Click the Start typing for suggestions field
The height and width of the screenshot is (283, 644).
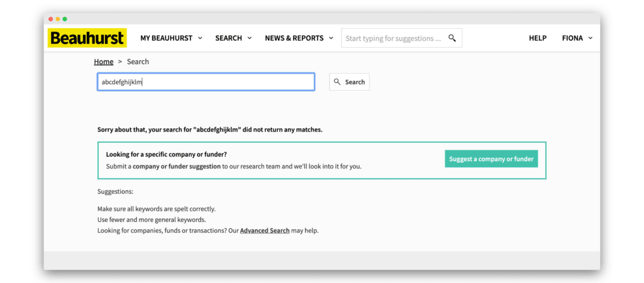pos(401,38)
